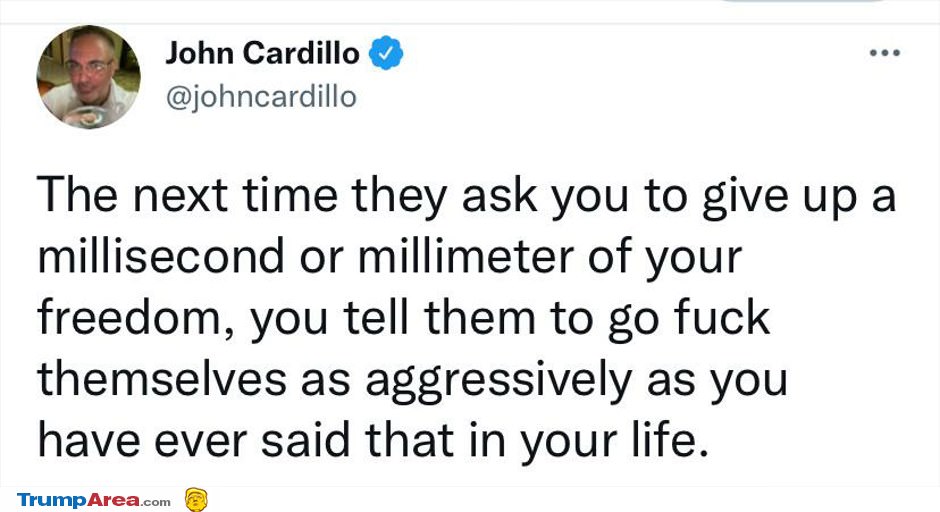940x512 pixels.
Task: Click the phrase "you tell them" in tweet
Action: coord(393,319)
